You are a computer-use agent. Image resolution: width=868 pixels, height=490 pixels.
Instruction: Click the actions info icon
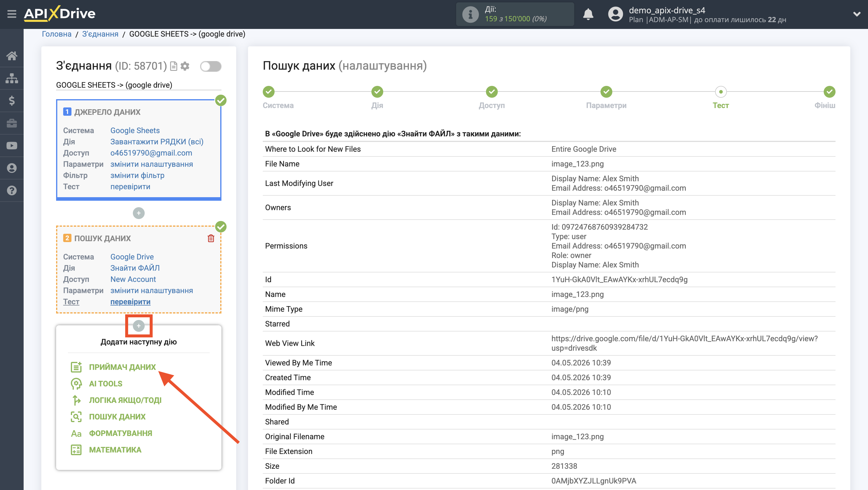470,14
